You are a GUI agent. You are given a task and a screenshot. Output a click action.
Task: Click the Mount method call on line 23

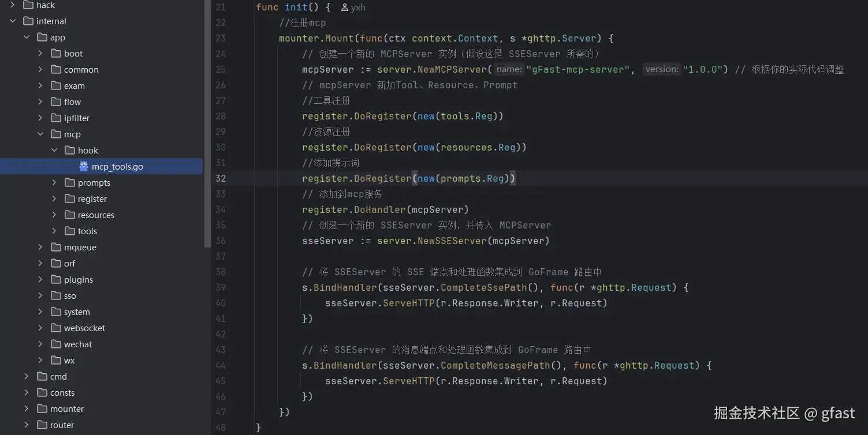pos(340,38)
